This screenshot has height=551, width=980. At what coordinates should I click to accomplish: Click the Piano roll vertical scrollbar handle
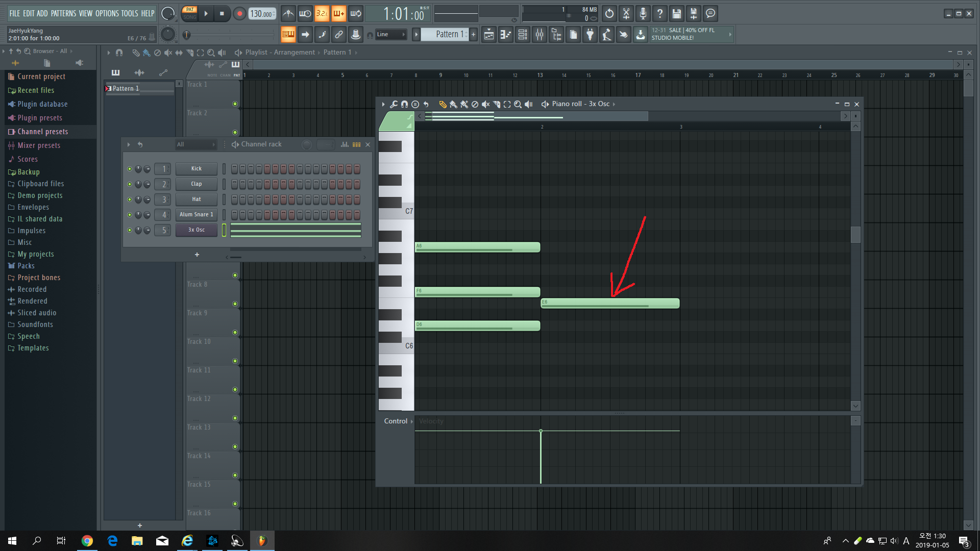[x=856, y=235]
